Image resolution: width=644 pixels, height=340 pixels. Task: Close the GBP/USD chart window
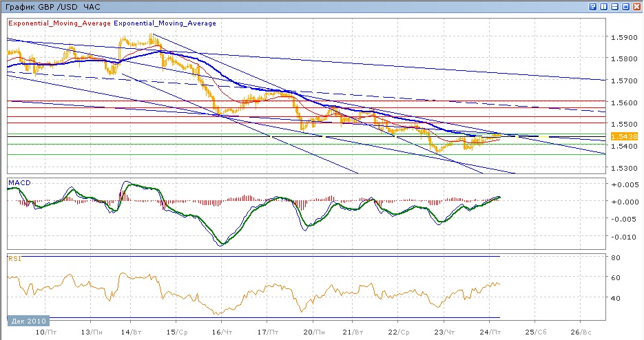pyautogui.click(x=637, y=6)
